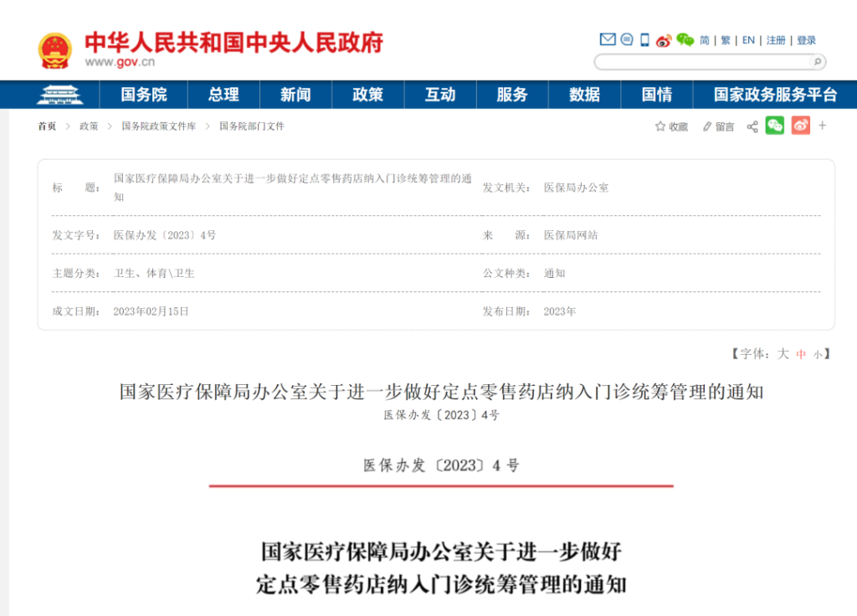Open the 新闻 menu

pyautogui.click(x=295, y=95)
